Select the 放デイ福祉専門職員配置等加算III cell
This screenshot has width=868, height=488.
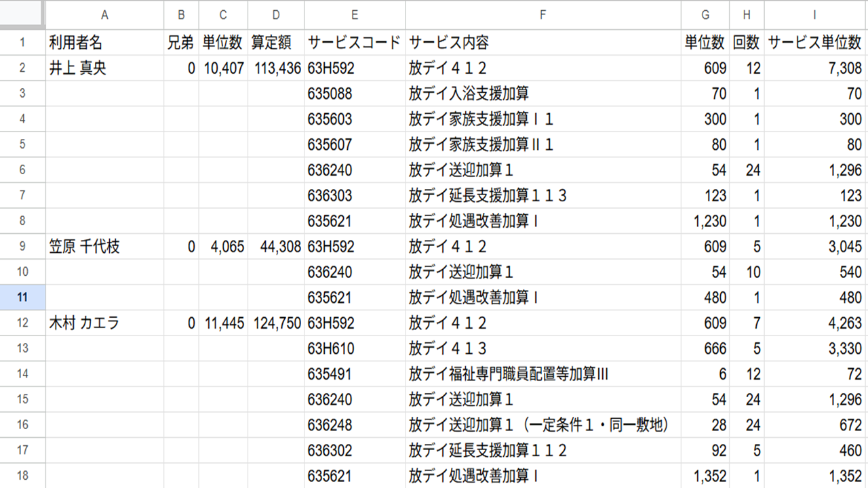click(x=542, y=374)
